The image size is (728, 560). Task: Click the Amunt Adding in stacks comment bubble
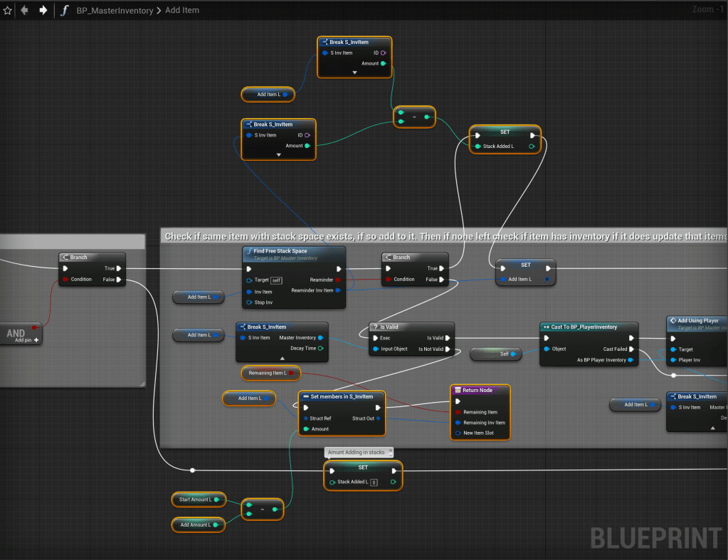(359, 453)
